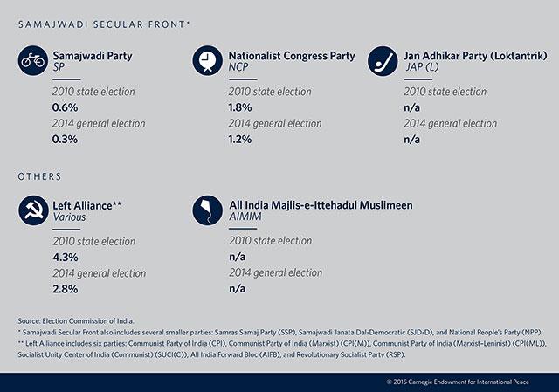The image size is (559, 392).
Task: Click the OTHERS section header
Action: pos(39,176)
